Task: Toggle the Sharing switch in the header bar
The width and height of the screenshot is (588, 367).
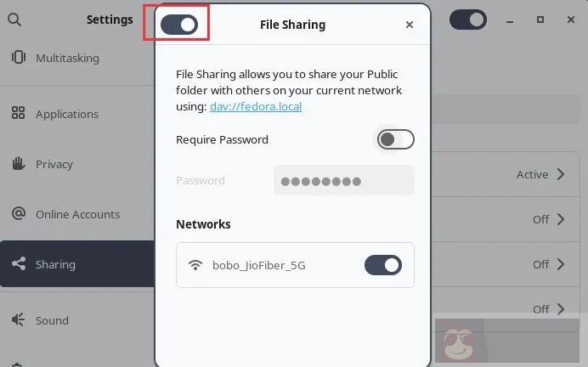Action: point(468,20)
